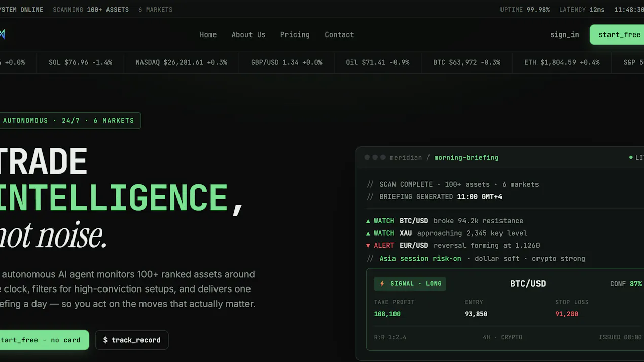Viewport: 644px width, 362px height.
Task: Click the green WATCH triangle beside XAU
Action: [368, 233]
